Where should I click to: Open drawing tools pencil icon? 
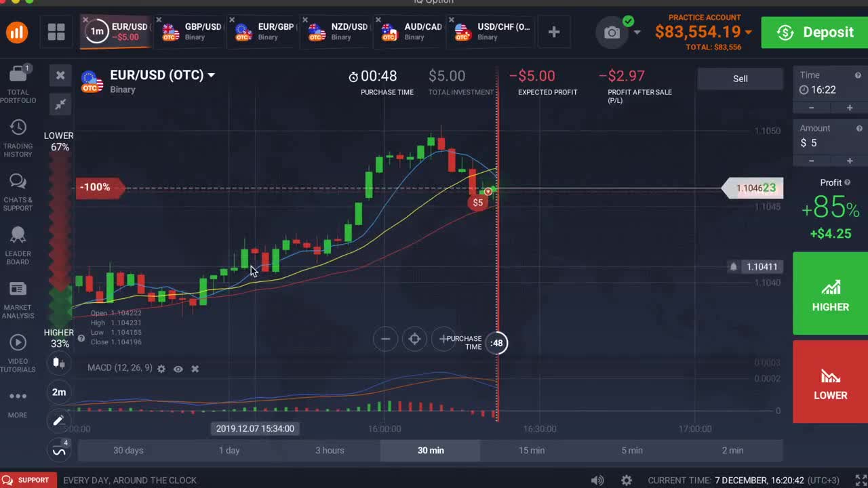click(x=59, y=421)
